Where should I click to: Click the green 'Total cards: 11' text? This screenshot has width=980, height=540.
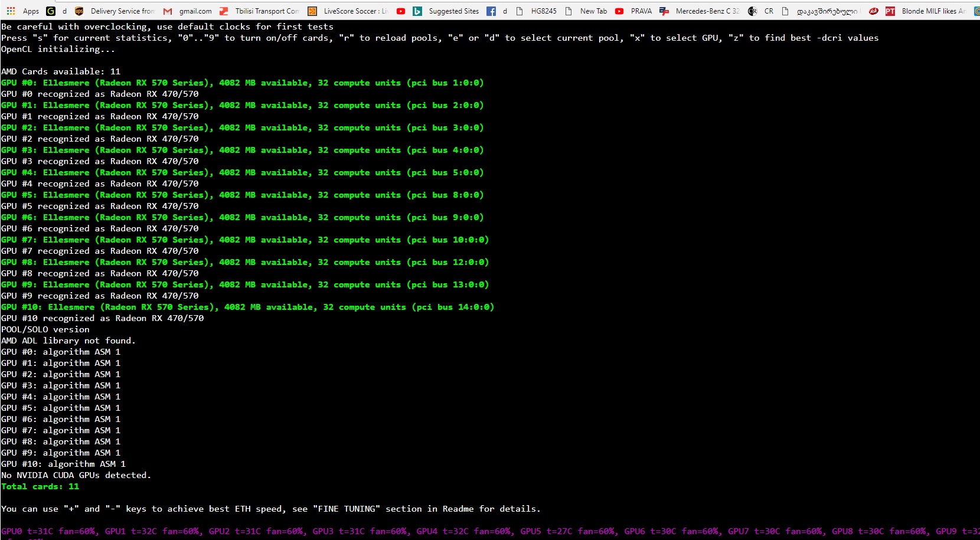pos(40,486)
